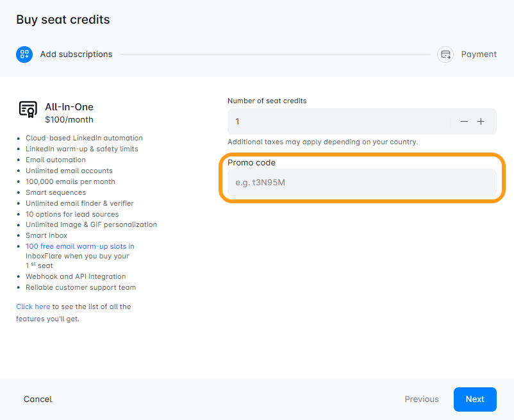
Task: Increase seat credits with plus button
Action: click(481, 122)
